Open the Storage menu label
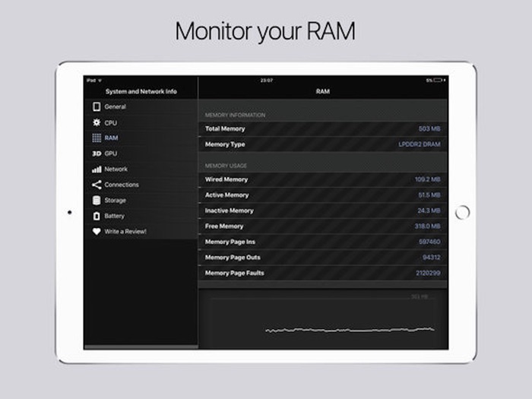Viewport: 532px width, 399px height. 116,200
